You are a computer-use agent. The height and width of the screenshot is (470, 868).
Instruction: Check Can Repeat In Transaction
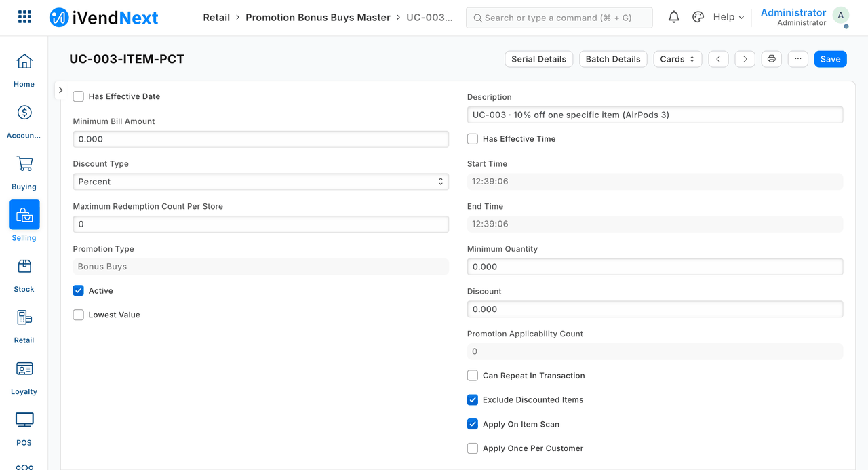473,376
